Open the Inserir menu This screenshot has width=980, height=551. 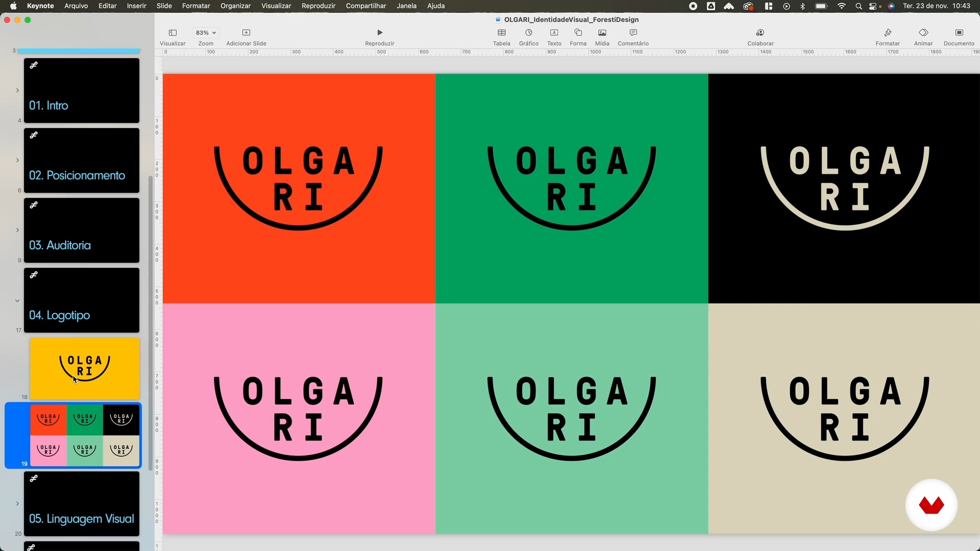[136, 6]
